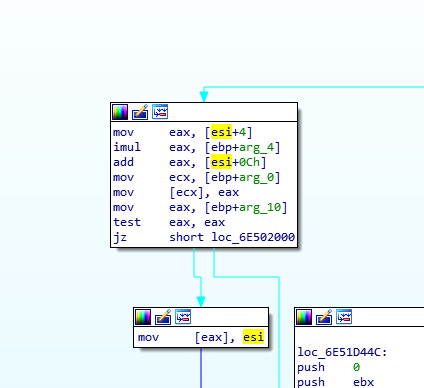Click group-nodes icon on the 'mov [eax], esi' block
Screen dimensions: 424x388
coord(183,317)
